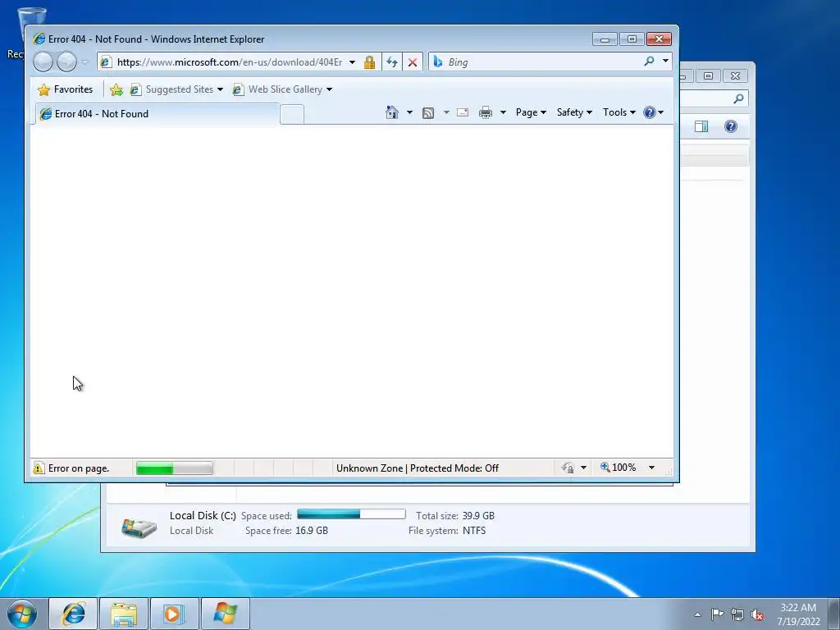Click the Explorer window search magnifier icon
The height and width of the screenshot is (630, 840).
pyautogui.click(x=739, y=98)
